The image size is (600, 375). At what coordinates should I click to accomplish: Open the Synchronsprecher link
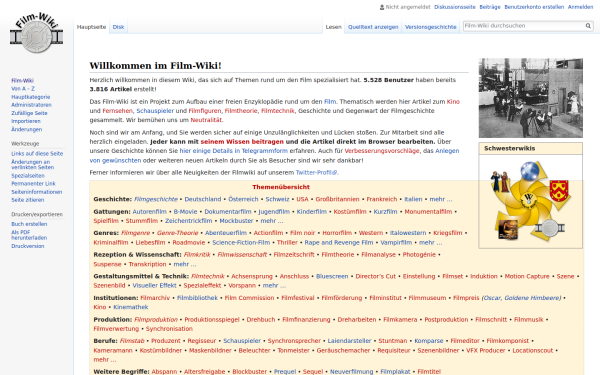[294, 341]
